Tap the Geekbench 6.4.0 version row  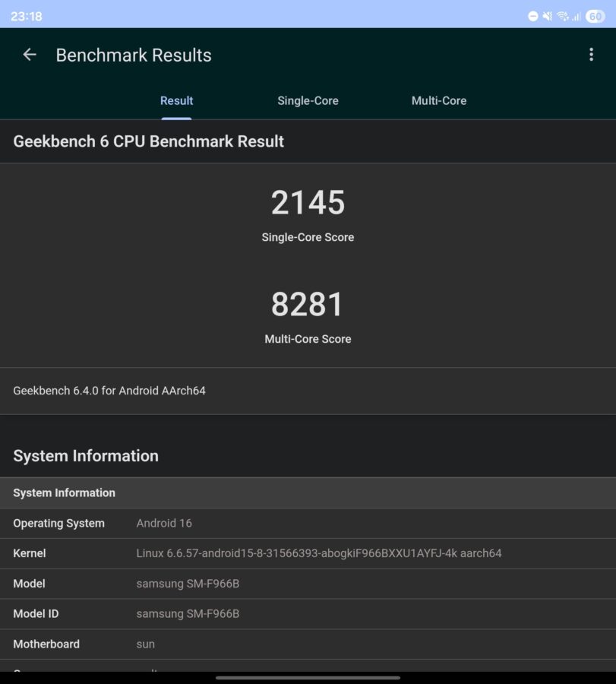[x=308, y=391]
